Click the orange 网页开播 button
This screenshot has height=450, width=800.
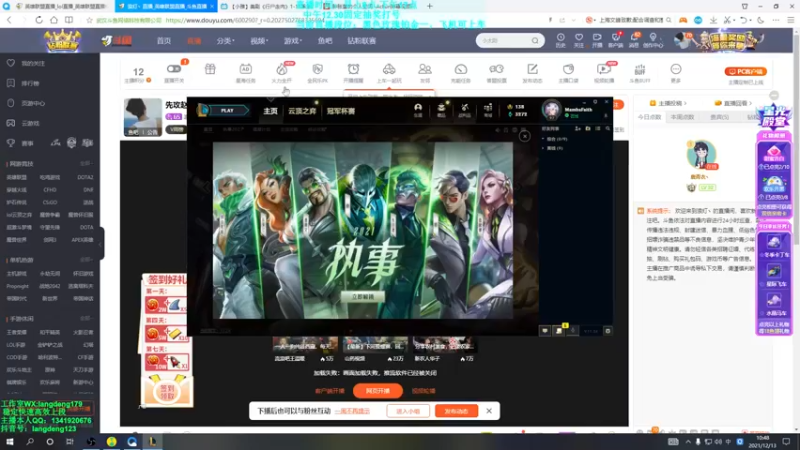(378, 391)
